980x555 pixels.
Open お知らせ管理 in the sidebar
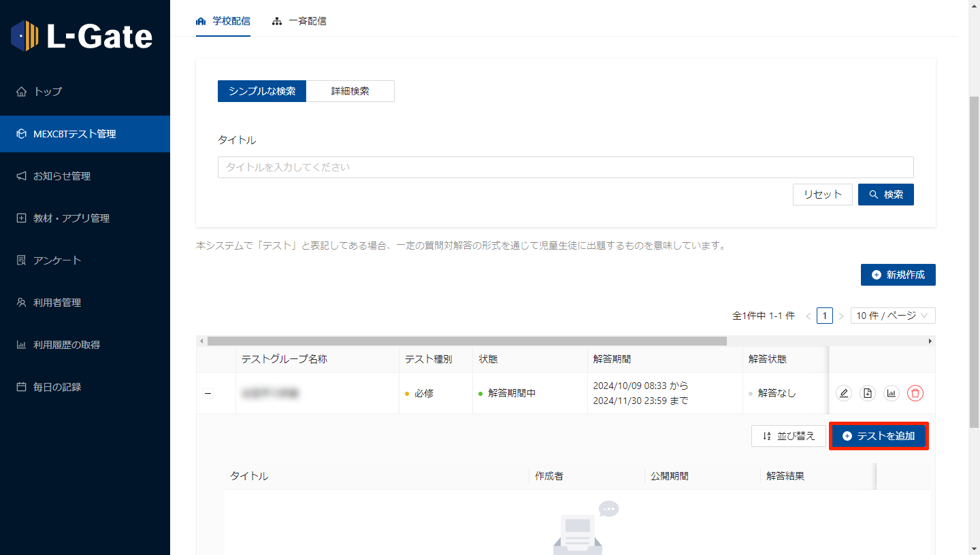(61, 176)
